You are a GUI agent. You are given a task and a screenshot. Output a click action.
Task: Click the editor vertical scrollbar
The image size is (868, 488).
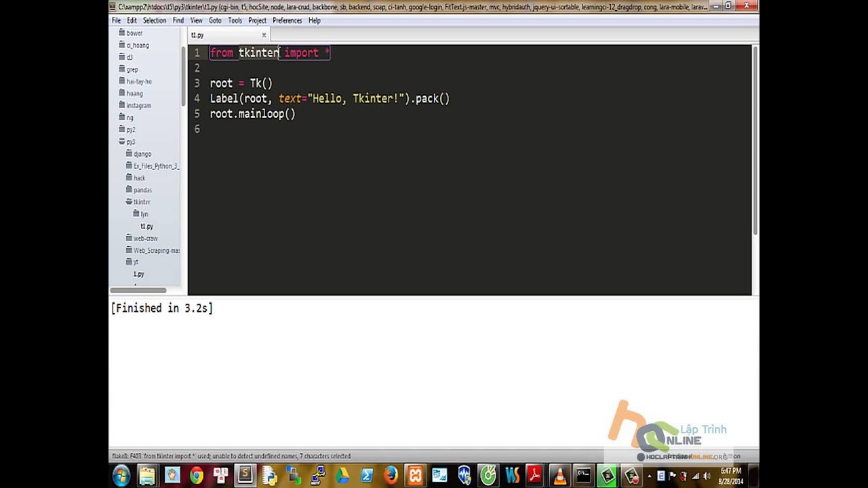pos(755,141)
